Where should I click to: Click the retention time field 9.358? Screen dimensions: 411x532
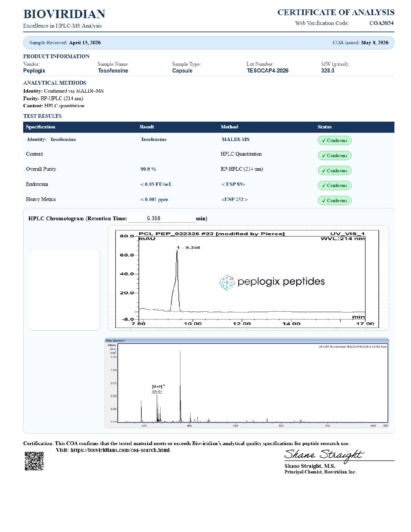162,218
